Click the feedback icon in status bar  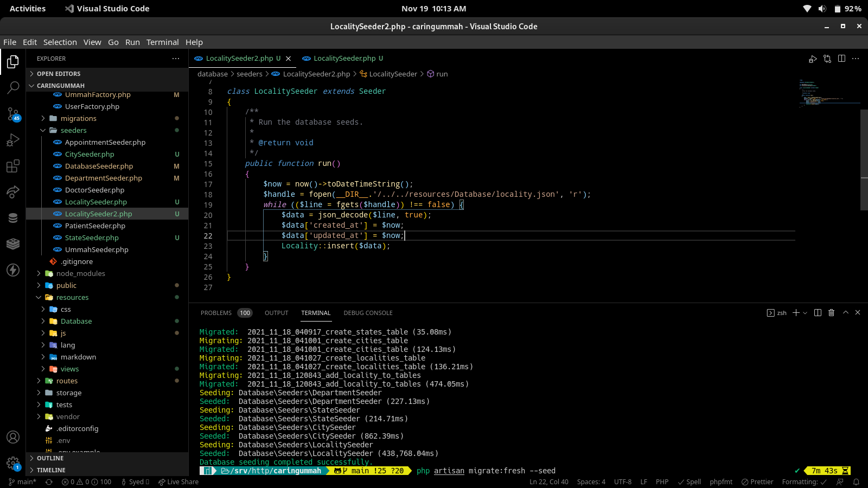click(x=840, y=482)
